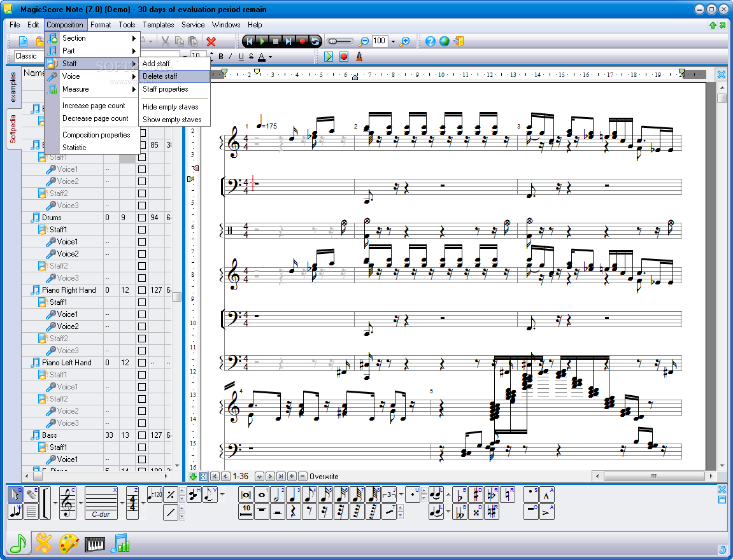Click the red Delete X toolbar icon
The image size is (733, 560).
click(211, 41)
